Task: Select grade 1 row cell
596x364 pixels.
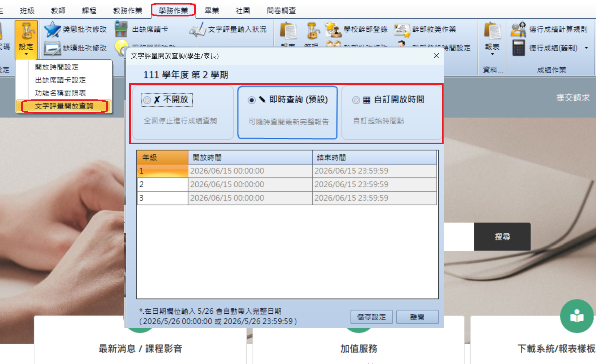Action: (x=162, y=171)
